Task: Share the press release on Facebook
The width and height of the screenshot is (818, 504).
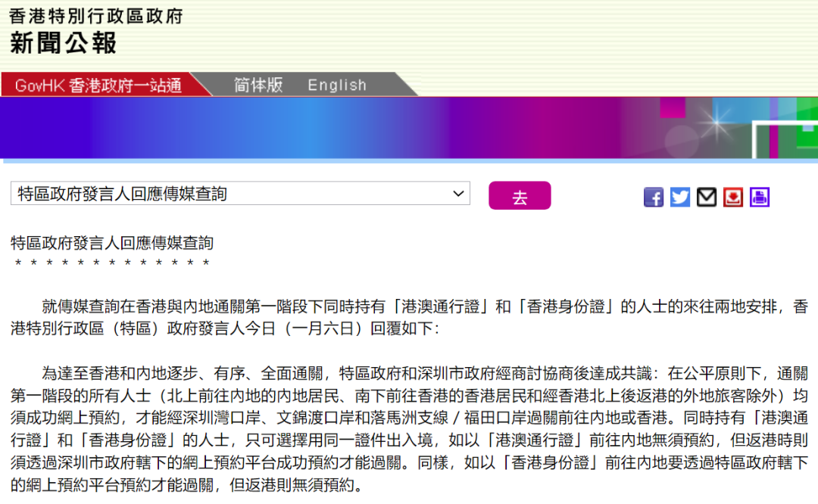Action: coord(654,197)
